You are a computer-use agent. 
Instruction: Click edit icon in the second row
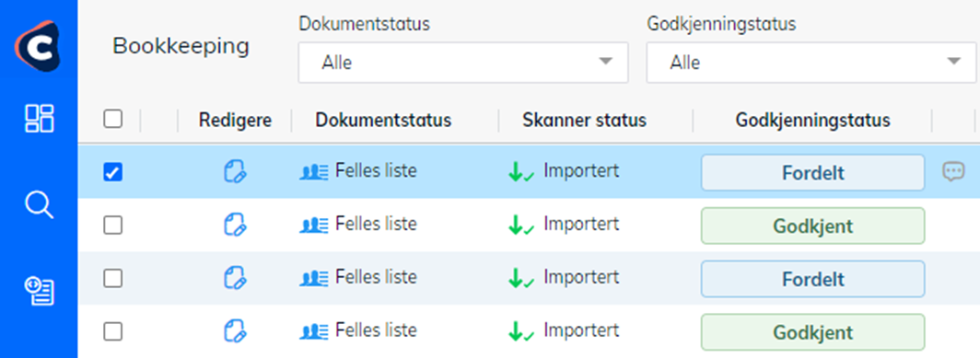[x=235, y=225]
